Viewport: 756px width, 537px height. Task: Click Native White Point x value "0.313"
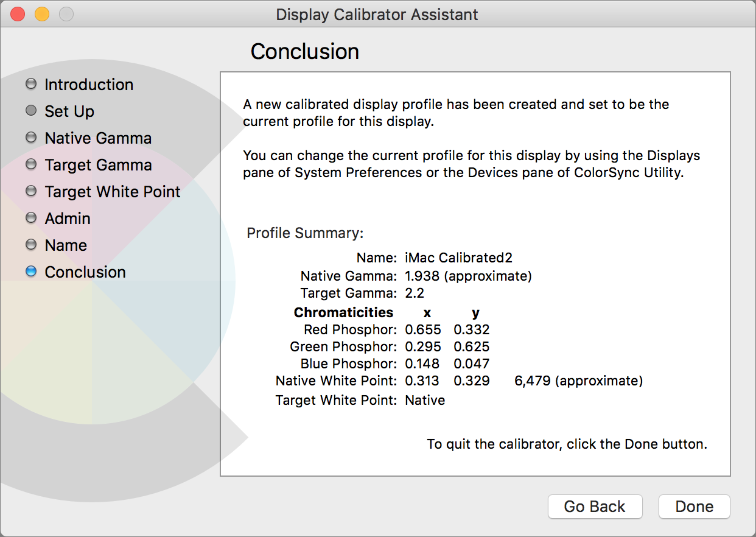423,381
